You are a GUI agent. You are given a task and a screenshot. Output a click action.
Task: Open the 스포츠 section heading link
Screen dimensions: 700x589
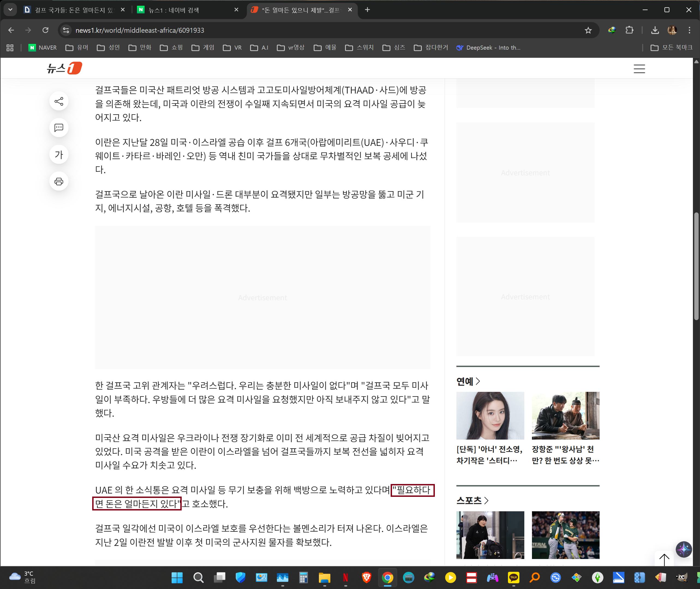(x=469, y=500)
